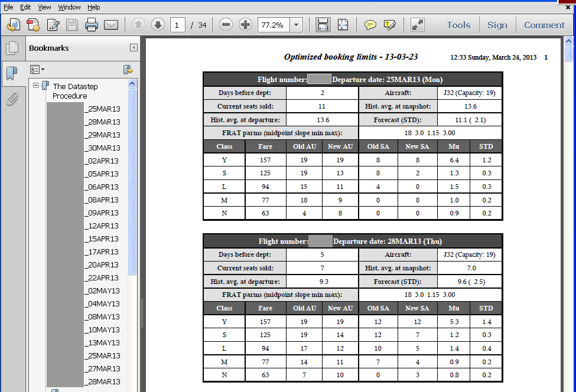Open the _15APR13 bookmark
576x392 pixels.
(x=102, y=239)
